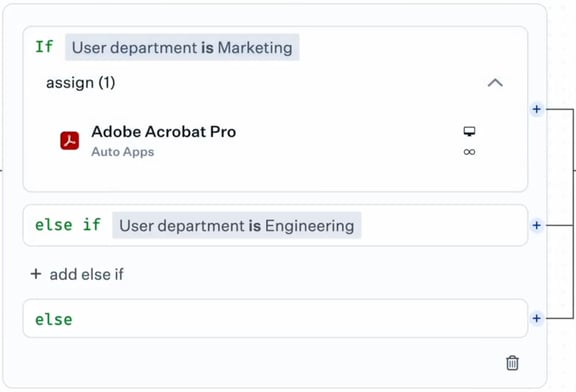Click the green If keyword
This screenshot has height=392, width=576.
(44, 47)
